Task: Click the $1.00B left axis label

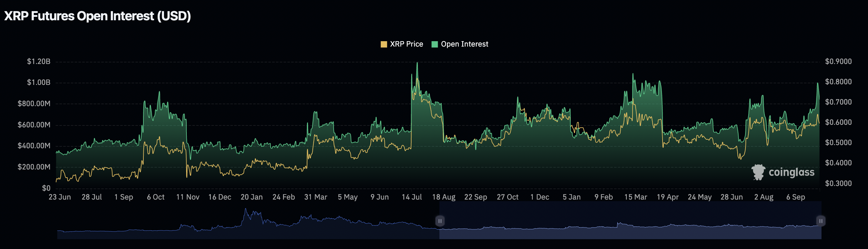Action: [38, 82]
